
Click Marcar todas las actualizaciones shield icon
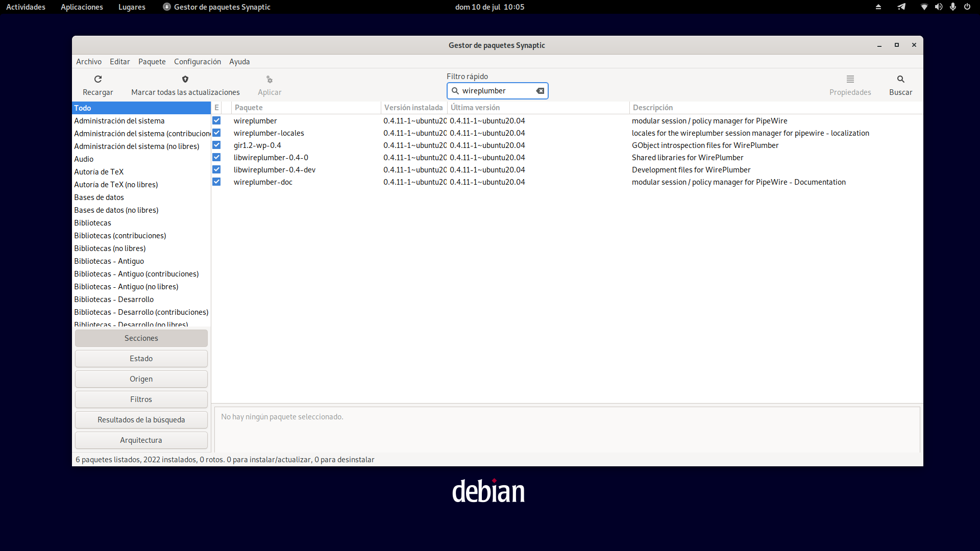pos(185,79)
